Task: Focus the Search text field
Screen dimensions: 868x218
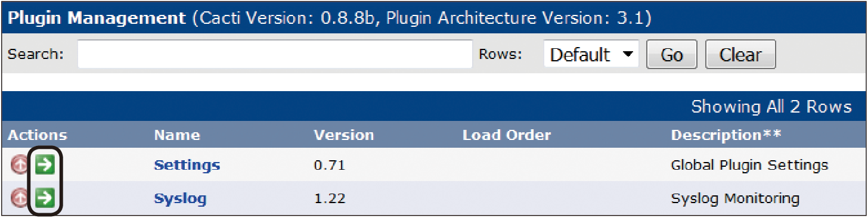Action: pos(275,55)
